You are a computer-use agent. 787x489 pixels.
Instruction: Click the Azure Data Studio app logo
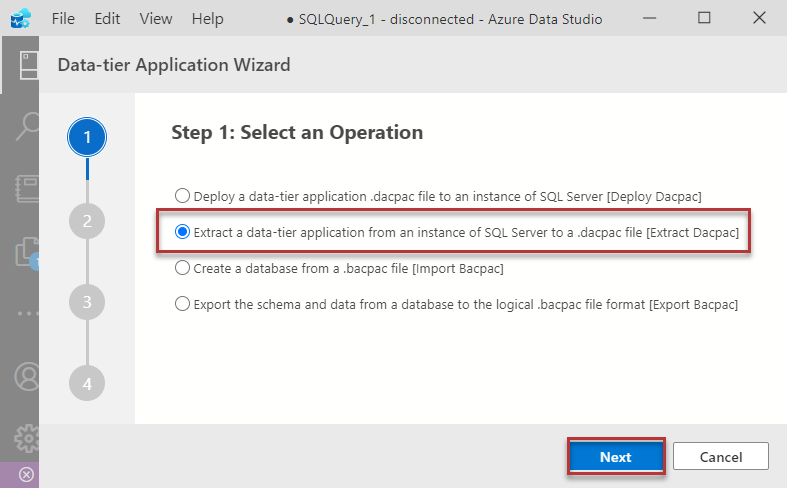[21, 19]
